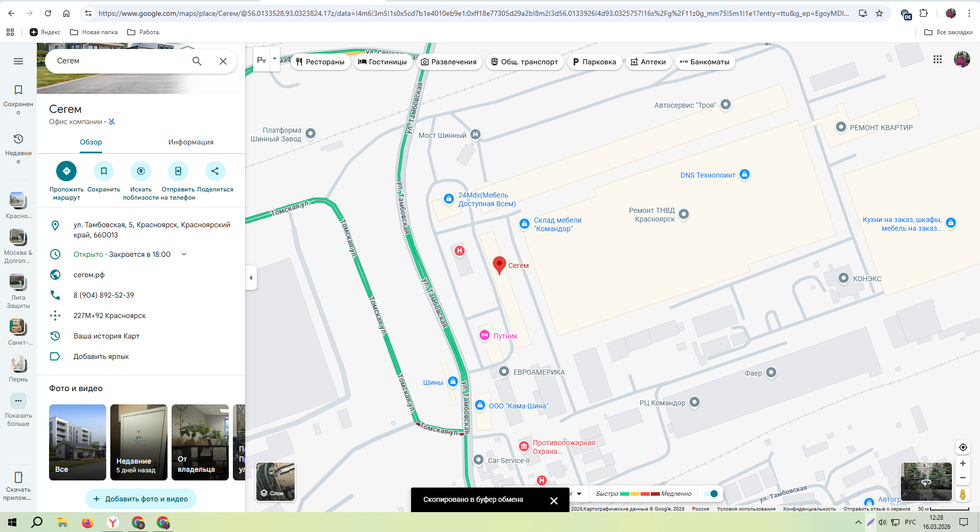Click the phone number 8 (904) 892-52-39
This screenshot has height=532, width=980.
click(x=104, y=295)
